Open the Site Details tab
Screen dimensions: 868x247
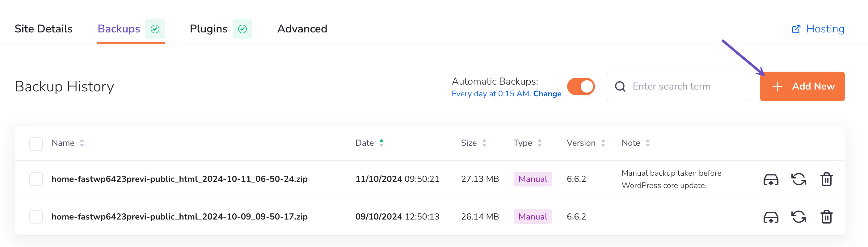point(44,29)
